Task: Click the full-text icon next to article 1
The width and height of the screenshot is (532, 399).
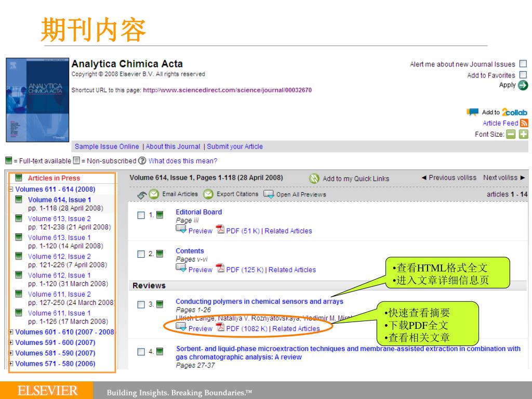Action: click(159, 215)
